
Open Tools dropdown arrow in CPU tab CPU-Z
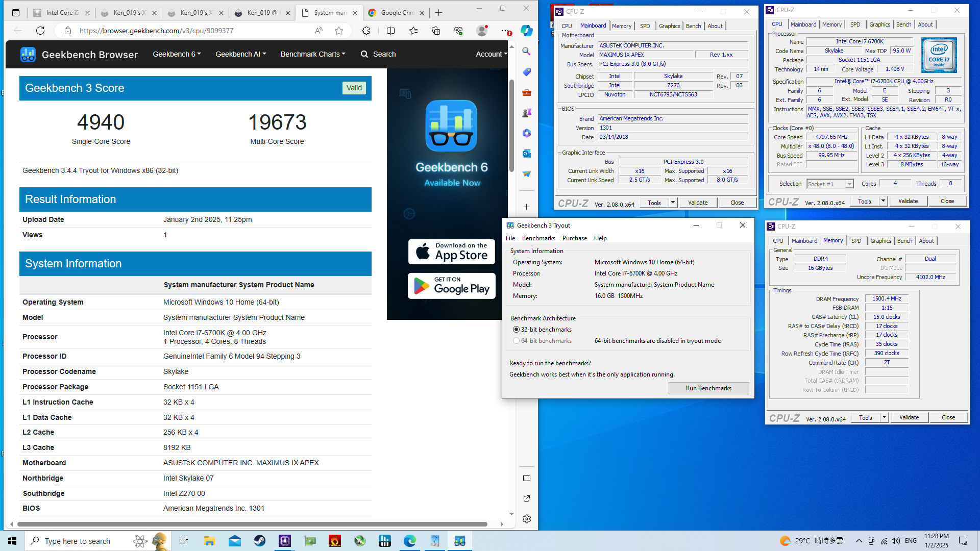(884, 201)
